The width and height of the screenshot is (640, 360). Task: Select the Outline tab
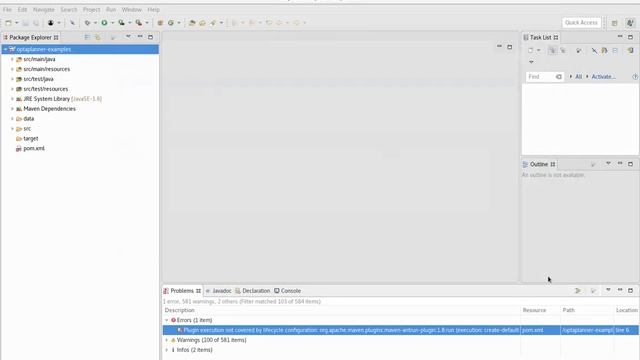pos(538,164)
